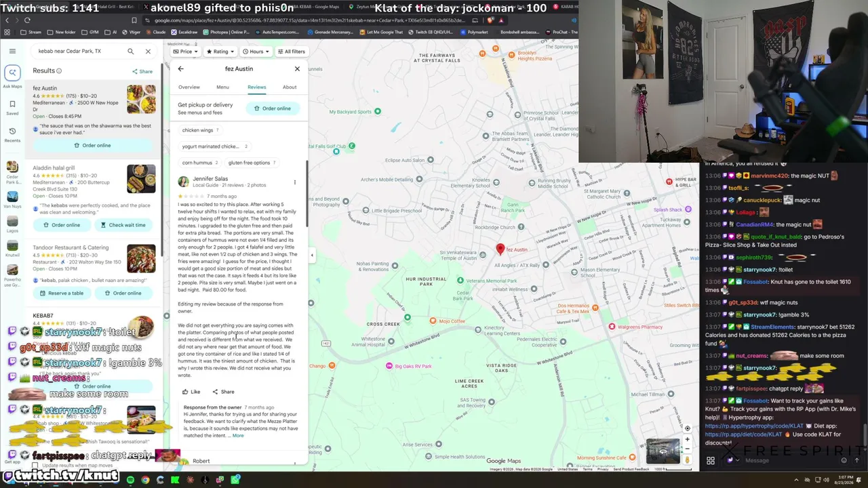Click the show-my-location map button
Viewport: 868px width, 488px height.
[687, 428]
